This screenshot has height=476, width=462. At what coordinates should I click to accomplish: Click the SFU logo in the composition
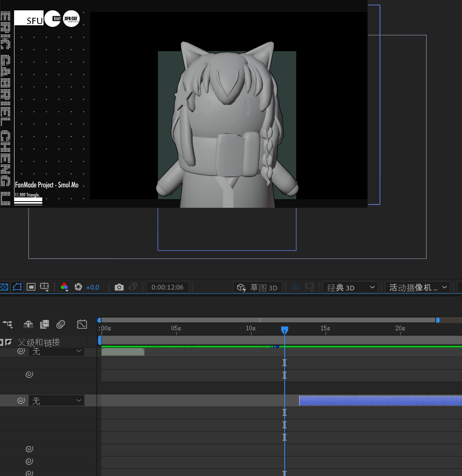coord(29,18)
